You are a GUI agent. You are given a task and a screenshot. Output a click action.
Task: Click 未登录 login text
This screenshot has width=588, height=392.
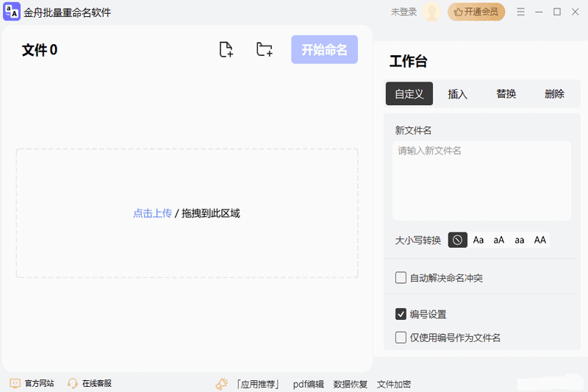click(x=404, y=12)
